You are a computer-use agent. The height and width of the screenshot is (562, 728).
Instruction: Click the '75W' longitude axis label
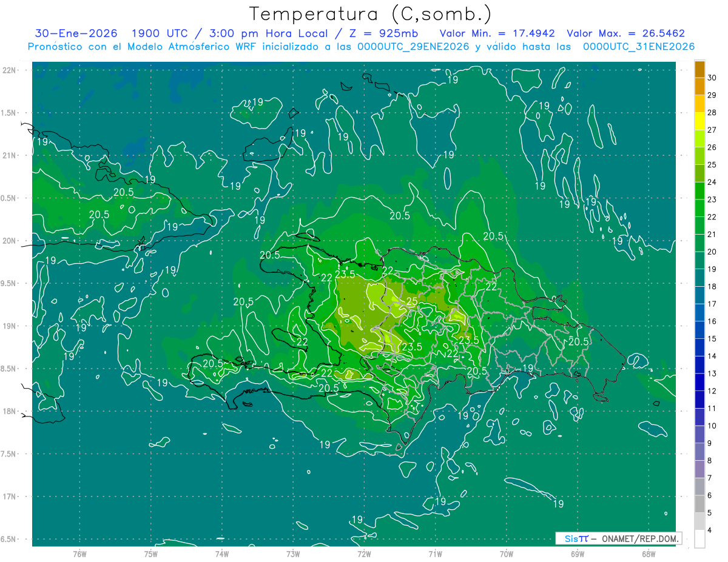[150, 553]
